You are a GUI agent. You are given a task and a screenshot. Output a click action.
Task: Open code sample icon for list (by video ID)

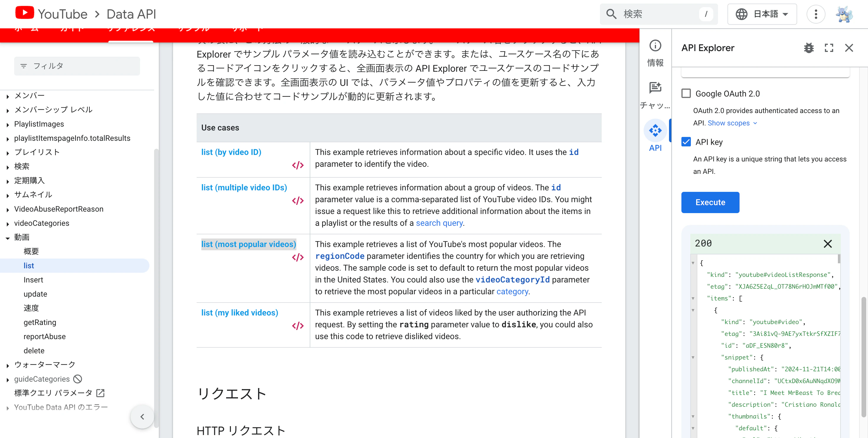click(x=298, y=165)
